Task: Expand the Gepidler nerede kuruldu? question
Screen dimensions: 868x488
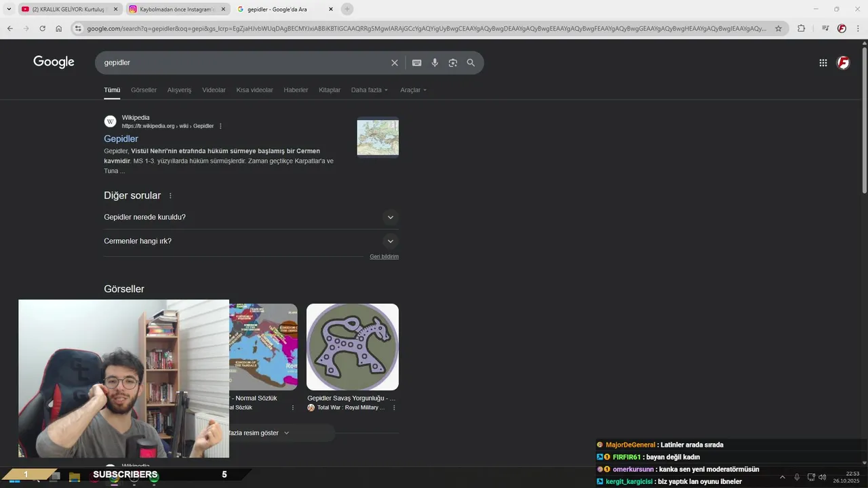Action: click(251, 218)
